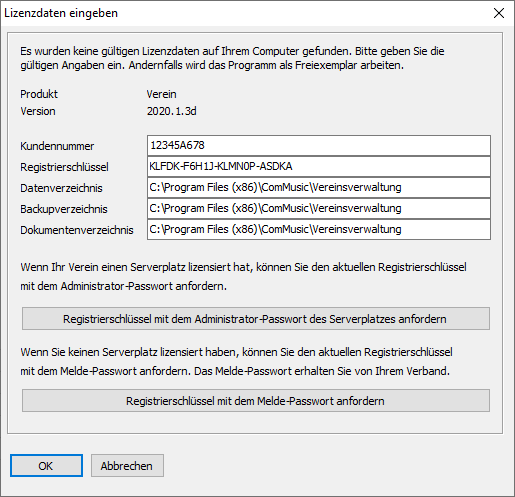
Task: Click the Produkt label text
Action: pos(39,94)
